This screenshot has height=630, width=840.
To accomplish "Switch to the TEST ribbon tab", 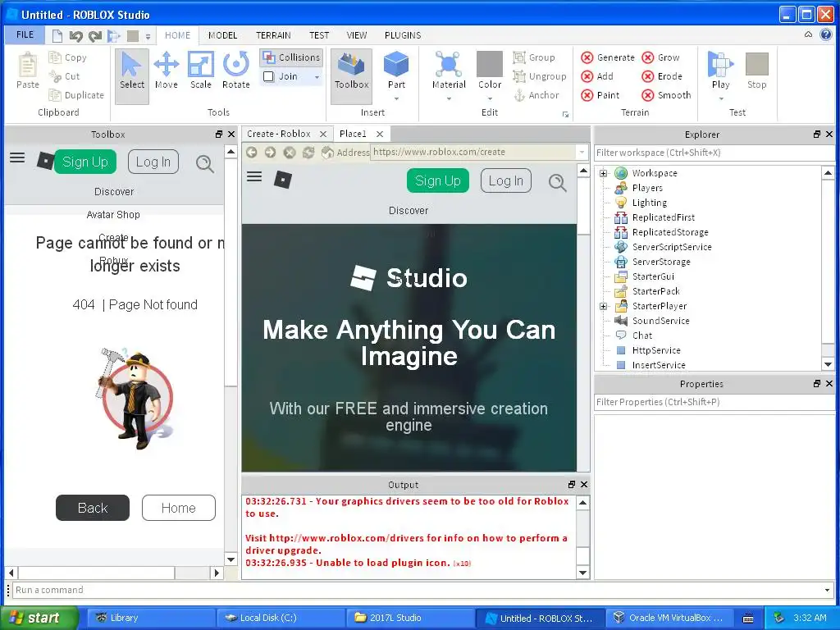I will click(x=319, y=35).
